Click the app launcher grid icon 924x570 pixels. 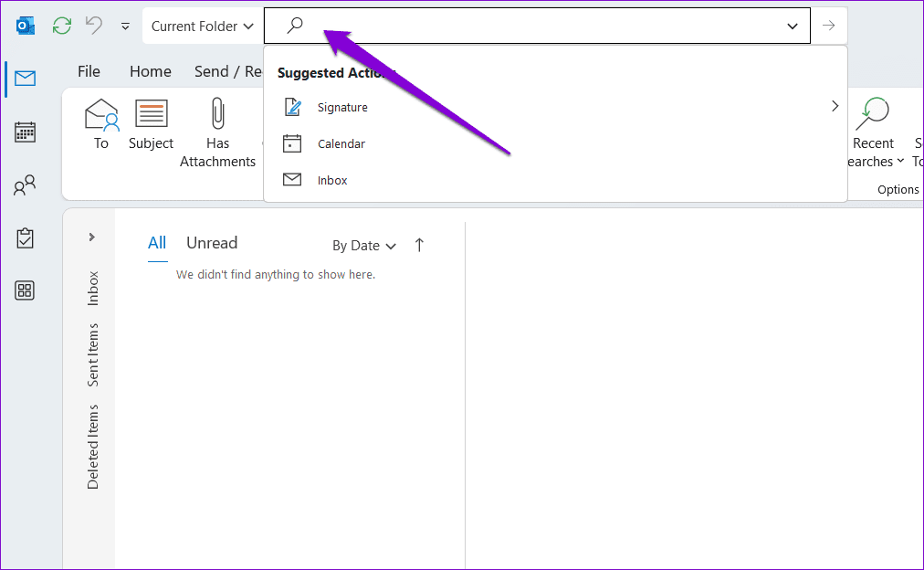(x=25, y=290)
